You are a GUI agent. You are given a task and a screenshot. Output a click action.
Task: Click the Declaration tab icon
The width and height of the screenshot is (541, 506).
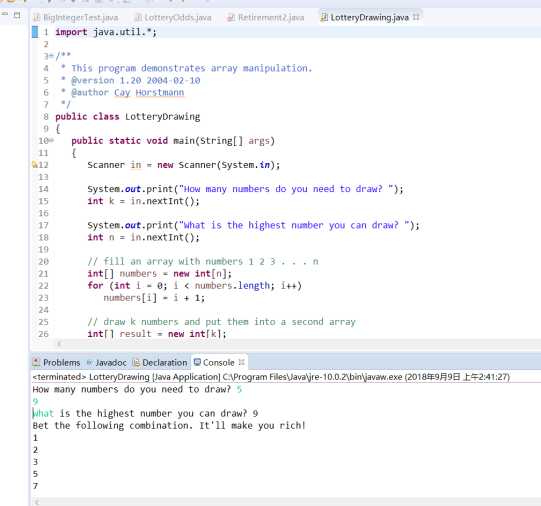(x=136, y=363)
